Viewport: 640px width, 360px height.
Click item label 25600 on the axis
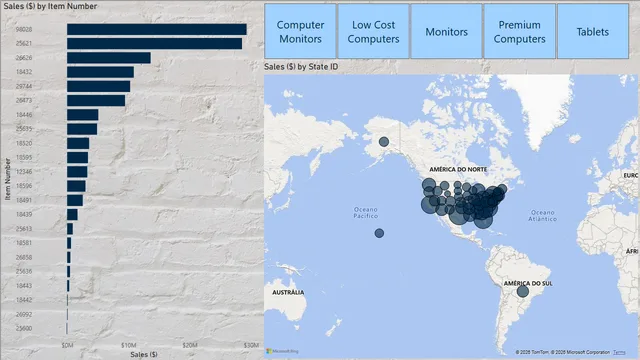click(24, 328)
